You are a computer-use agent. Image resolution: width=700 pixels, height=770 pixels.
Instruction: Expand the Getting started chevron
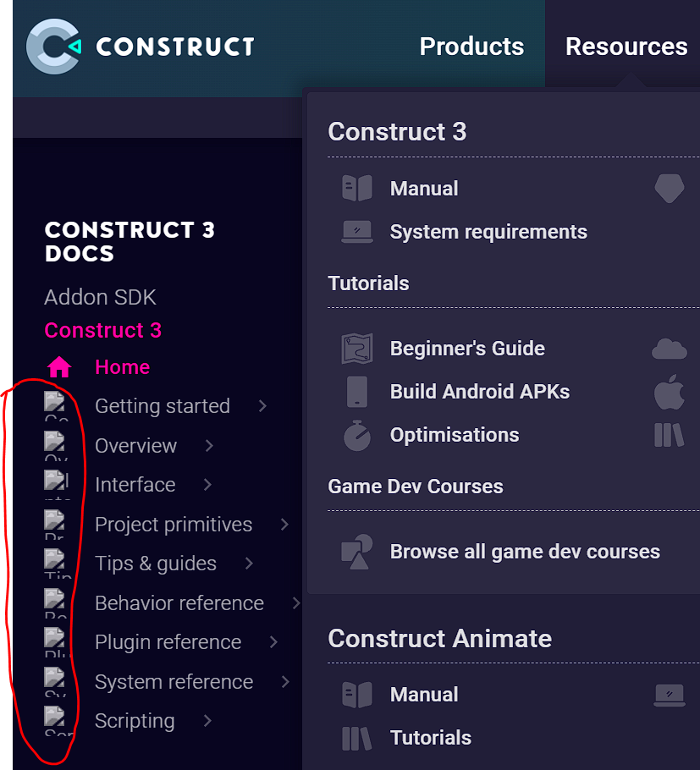pyautogui.click(x=262, y=406)
